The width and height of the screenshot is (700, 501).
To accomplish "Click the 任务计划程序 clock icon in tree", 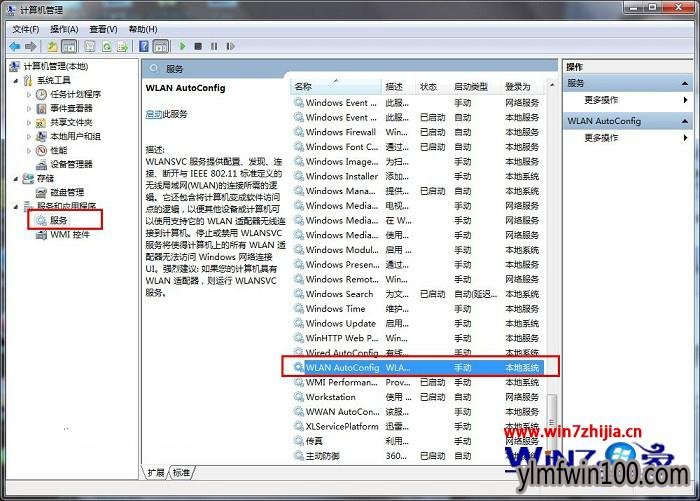I will coord(41,94).
